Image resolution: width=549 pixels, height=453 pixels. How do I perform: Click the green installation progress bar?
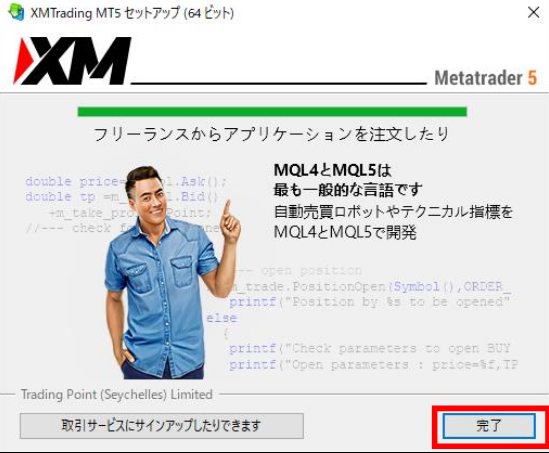point(272,112)
